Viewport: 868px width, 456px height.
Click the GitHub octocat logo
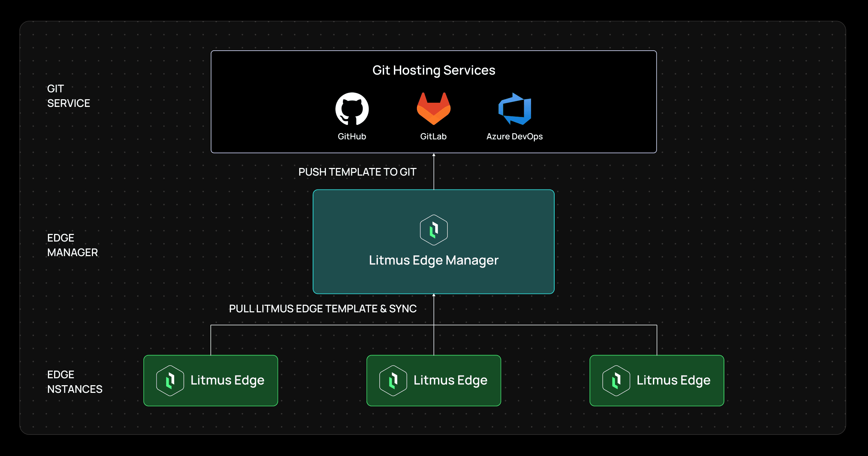click(x=352, y=109)
